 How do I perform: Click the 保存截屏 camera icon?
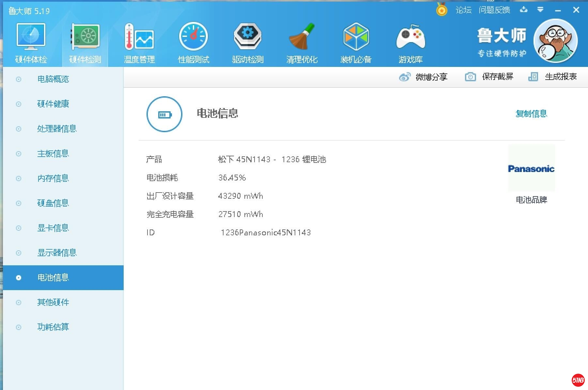click(x=470, y=77)
